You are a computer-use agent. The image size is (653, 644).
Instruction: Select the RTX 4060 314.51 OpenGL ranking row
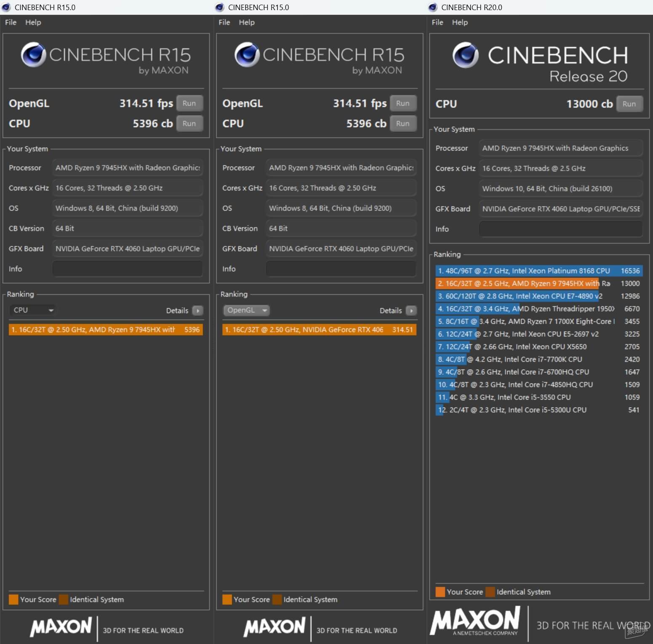pos(319,330)
